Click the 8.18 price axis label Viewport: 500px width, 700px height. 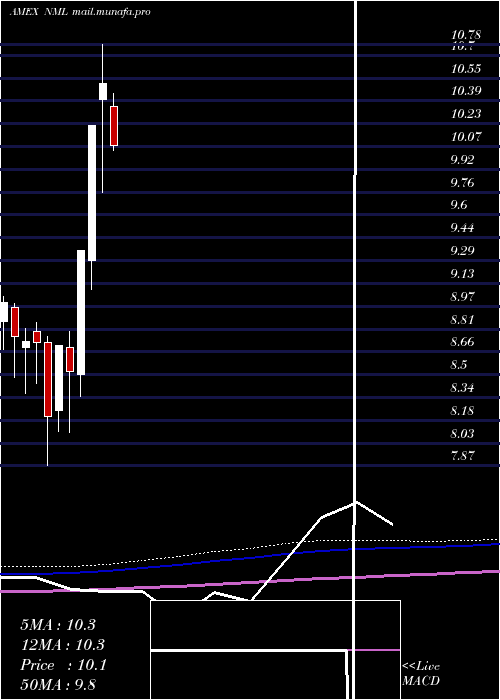pos(462,411)
